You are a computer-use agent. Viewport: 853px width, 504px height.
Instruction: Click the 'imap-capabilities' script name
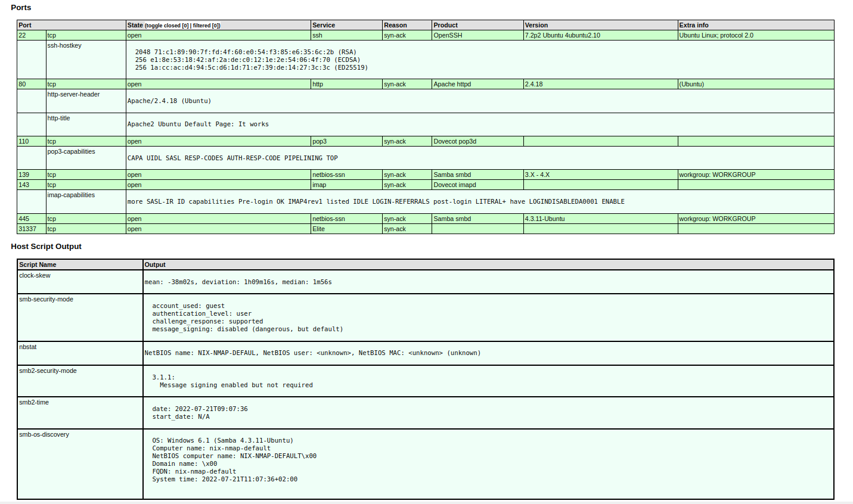(x=71, y=195)
